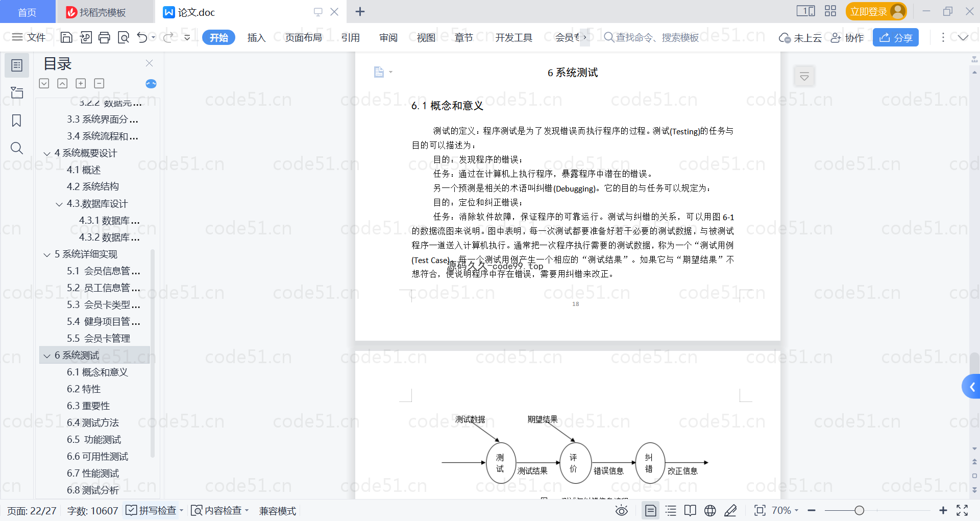
Task: Click the 分享 share button
Action: tap(896, 37)
